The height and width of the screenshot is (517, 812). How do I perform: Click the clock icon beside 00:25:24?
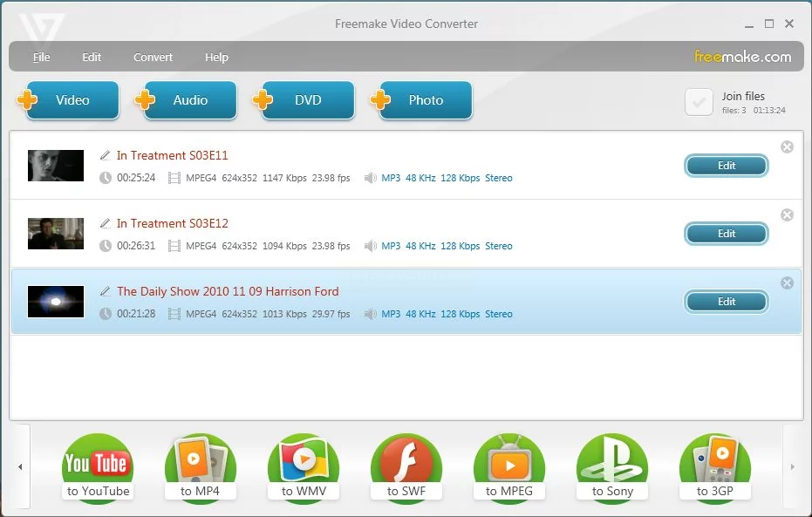click(x=106, y=178)
